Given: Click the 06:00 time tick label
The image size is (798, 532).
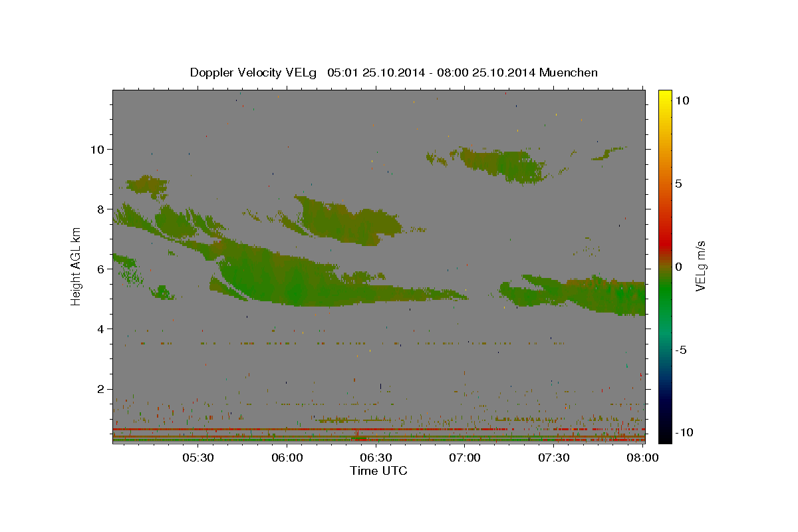Looking at the screenshot, I should pos(287,458).
